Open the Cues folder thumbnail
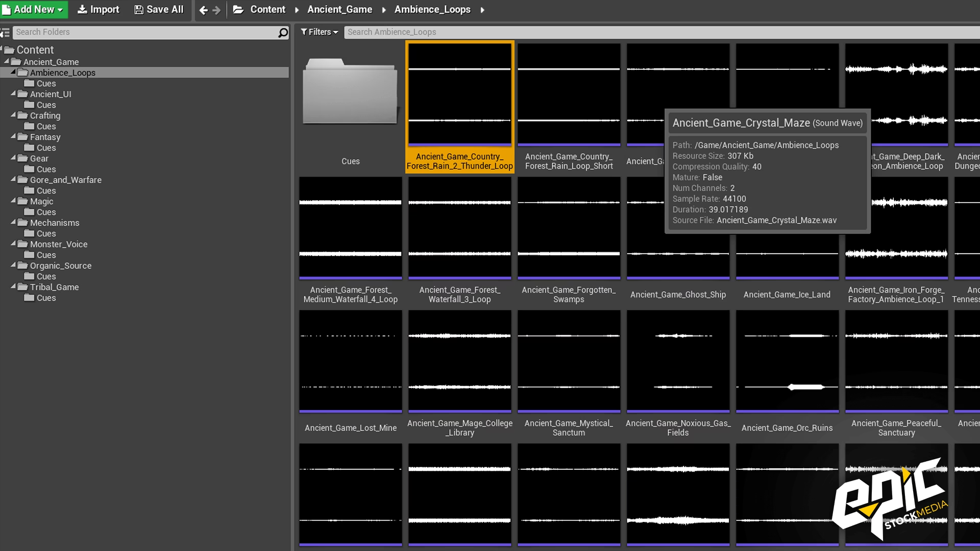980x551 pixels. point(350,92)
